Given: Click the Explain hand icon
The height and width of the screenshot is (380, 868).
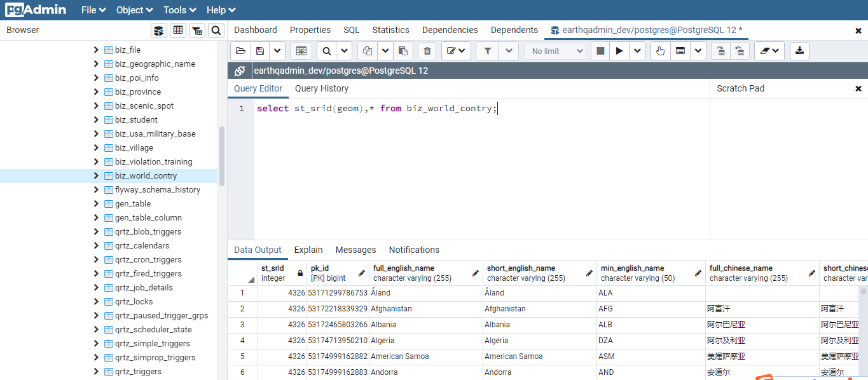Looking at the screenshot, I should click(x=660, y=51).
